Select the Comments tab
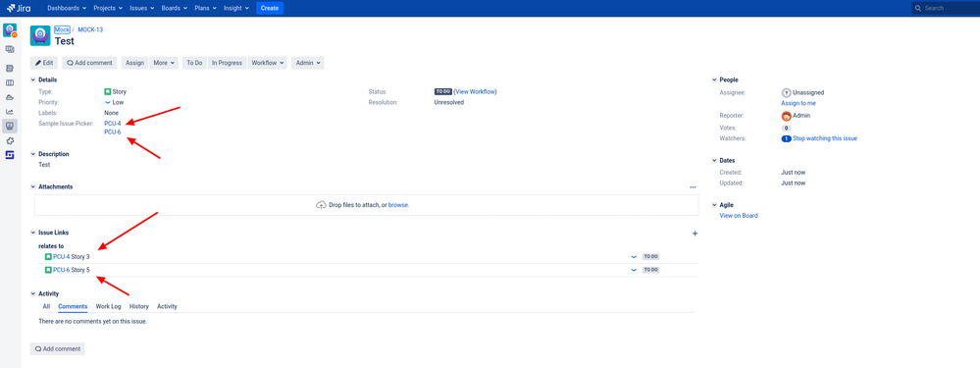This screenshot has height=368, width=980. 73,307
